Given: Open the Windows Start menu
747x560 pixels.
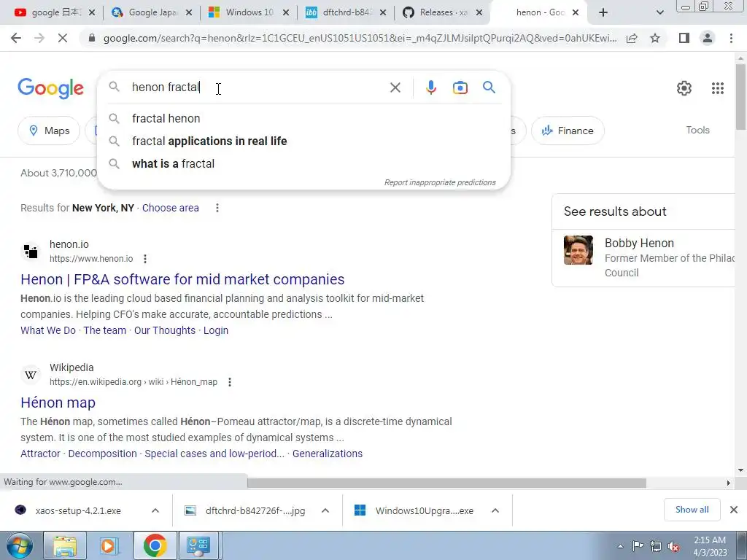Looking at the screenshot, I should click(x=20, y=545).
